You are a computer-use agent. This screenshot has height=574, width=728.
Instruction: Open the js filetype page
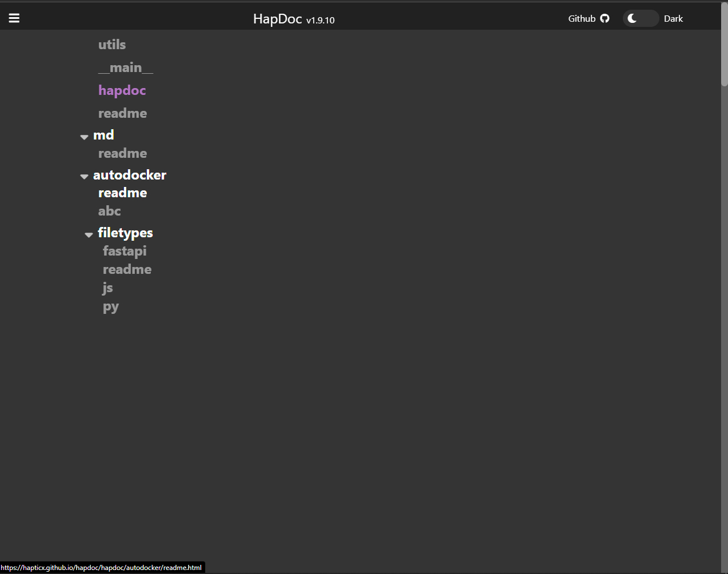coord(108,288)
